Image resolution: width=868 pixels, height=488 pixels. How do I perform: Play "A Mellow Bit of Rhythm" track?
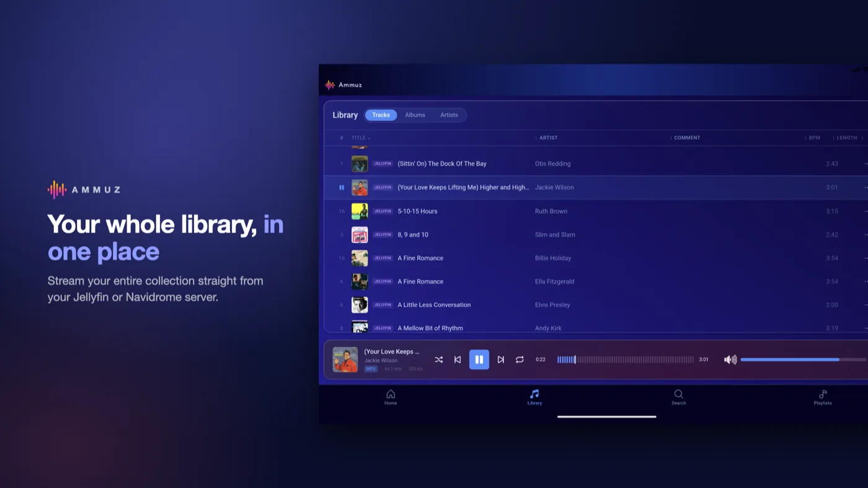(x=430, y=328)
